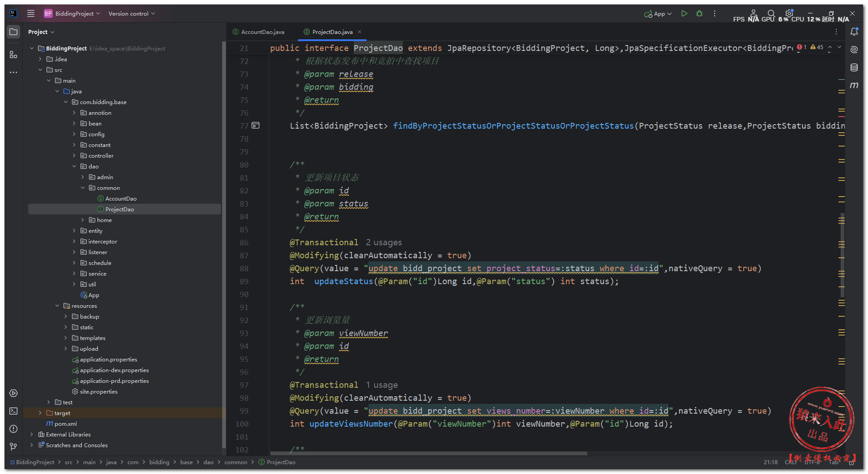
Task: Toggle the Project tool window folder icon
Action: [13, 32]
